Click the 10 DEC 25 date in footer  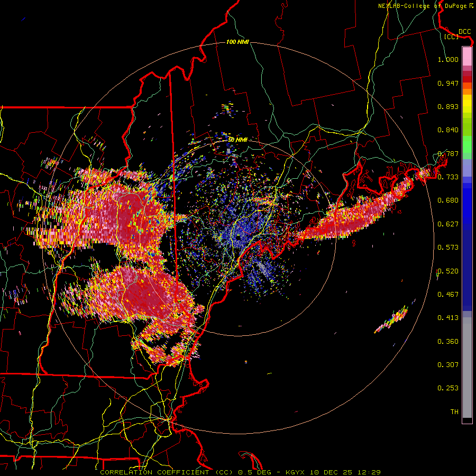330,472
